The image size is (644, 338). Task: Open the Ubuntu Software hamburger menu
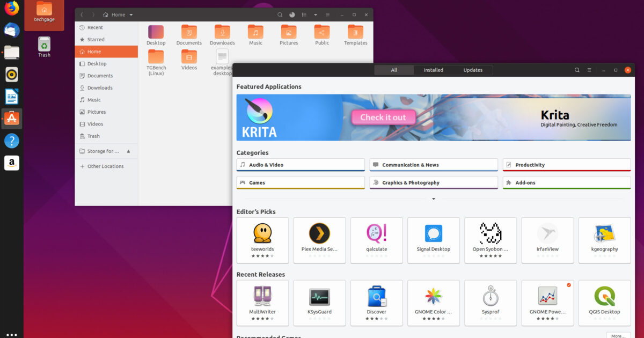click(x=589, y=70)
